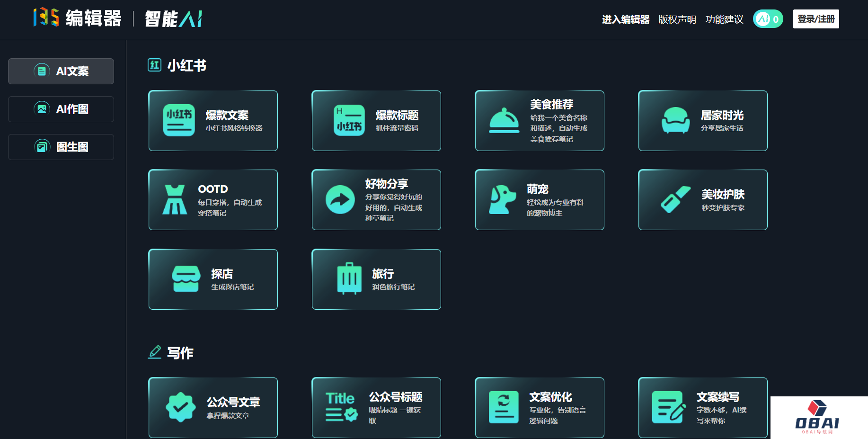Click the 萌宠 card title text
The height and width of the screenshot is (439, 868).
538,189
